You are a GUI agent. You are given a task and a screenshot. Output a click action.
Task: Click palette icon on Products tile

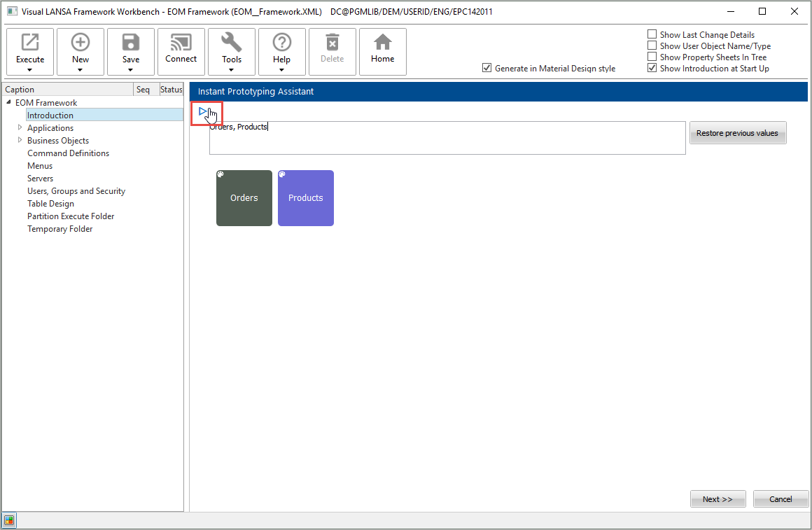[282, 174]
